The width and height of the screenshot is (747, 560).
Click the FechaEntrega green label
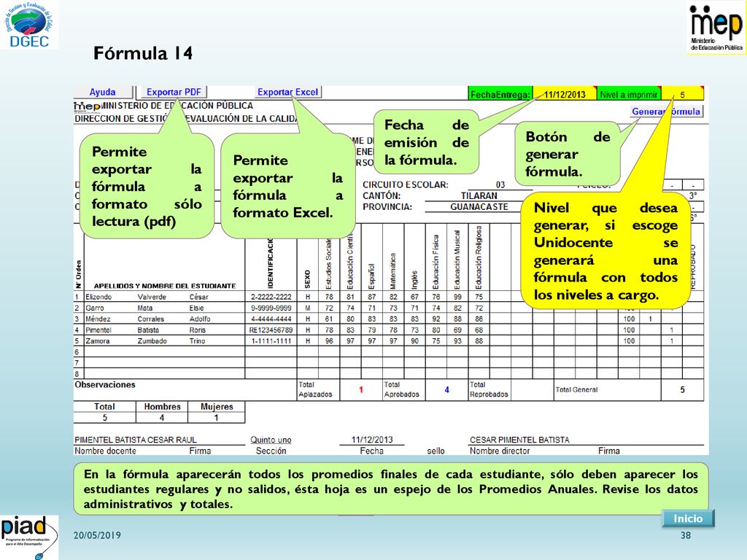click(500, 94)
